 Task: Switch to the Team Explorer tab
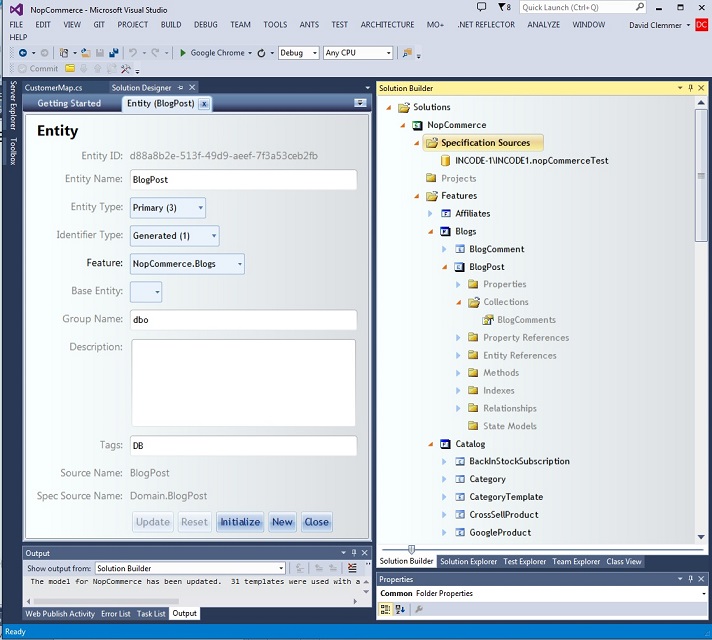(576, 561)
